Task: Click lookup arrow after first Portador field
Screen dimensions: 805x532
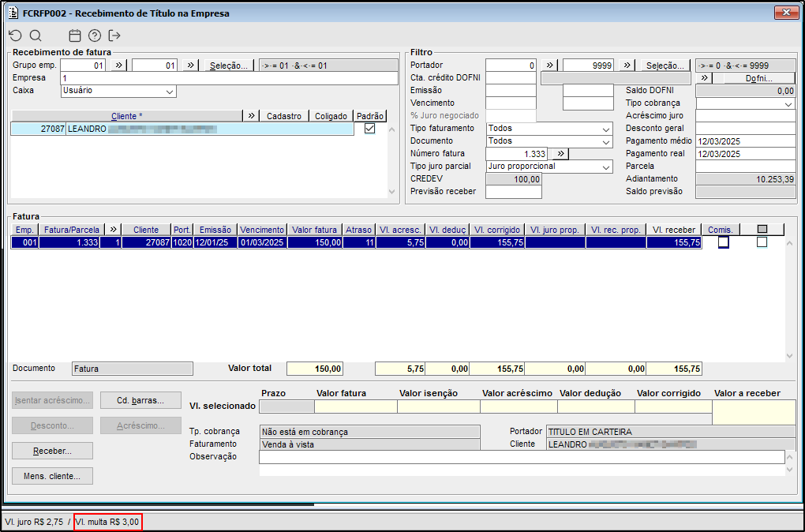Action: click(549, 66)
